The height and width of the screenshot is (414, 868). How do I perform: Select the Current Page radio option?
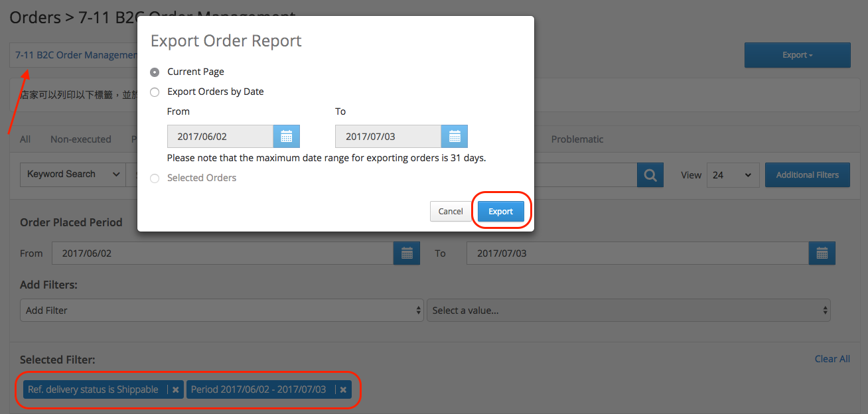click(154, 72)
